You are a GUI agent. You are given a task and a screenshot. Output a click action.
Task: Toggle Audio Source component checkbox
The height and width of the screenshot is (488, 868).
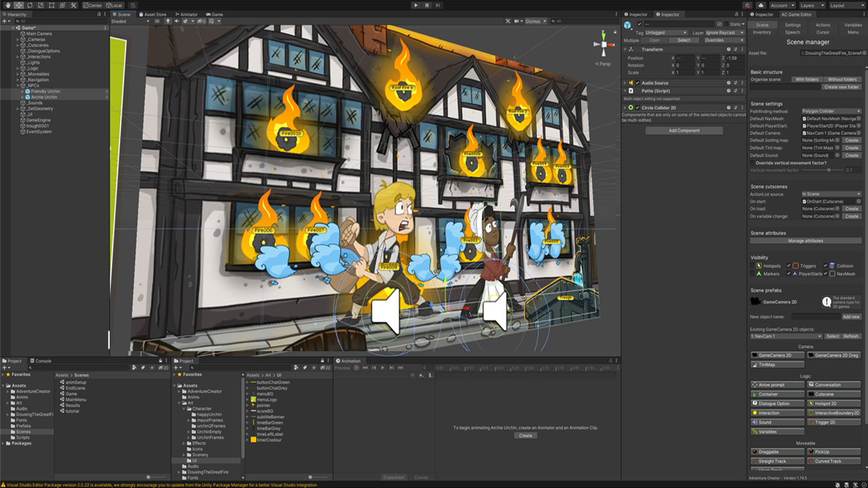click(637, 83)
